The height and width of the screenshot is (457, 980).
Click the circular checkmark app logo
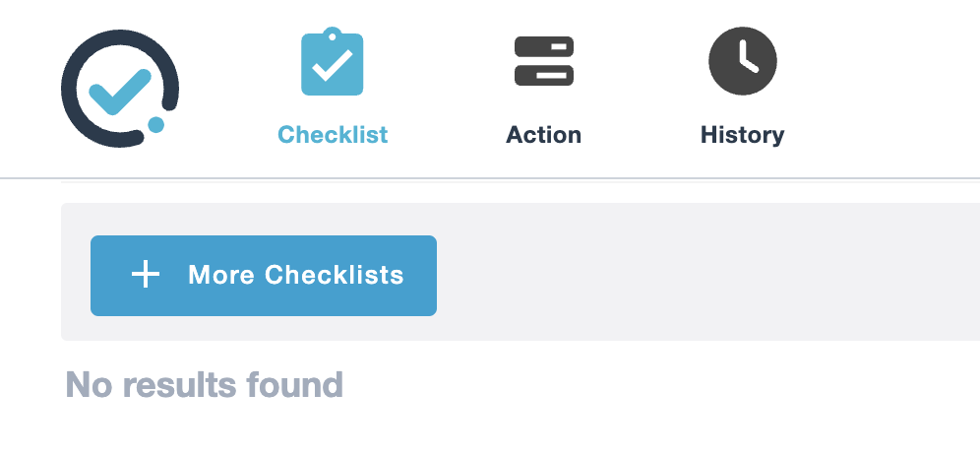[119, 88]
